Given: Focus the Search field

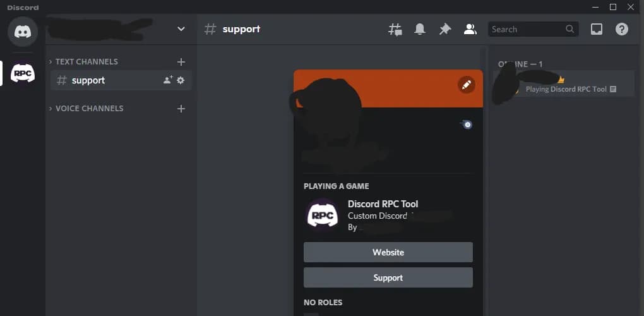Looking at the screenshot, I should pyautogui.click(x=533, y=29).
